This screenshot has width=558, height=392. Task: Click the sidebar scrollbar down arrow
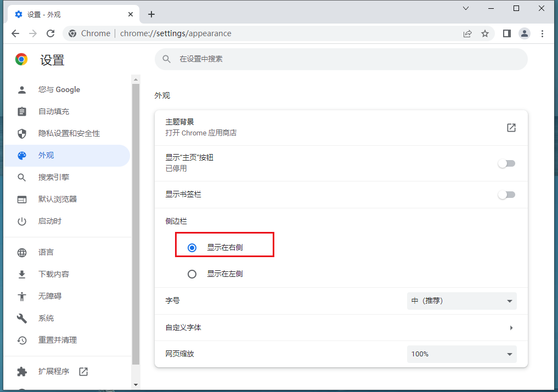click(x=136, y=385)
